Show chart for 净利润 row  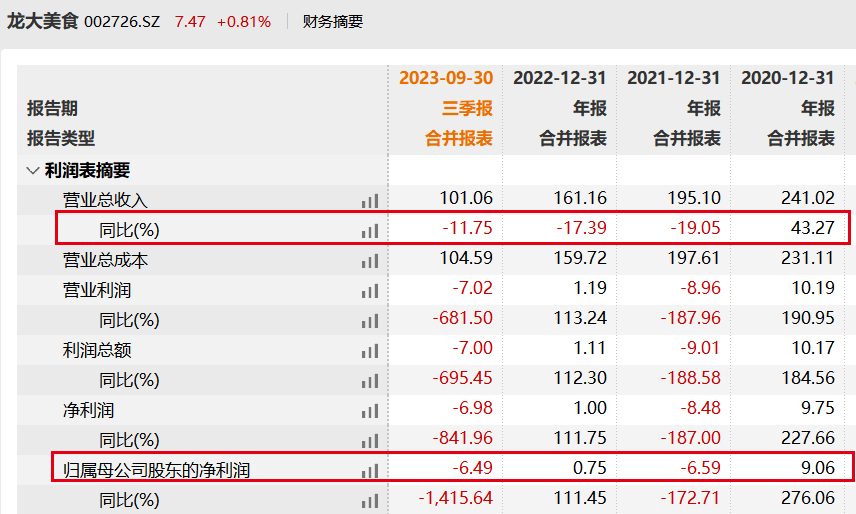(370, 411)
